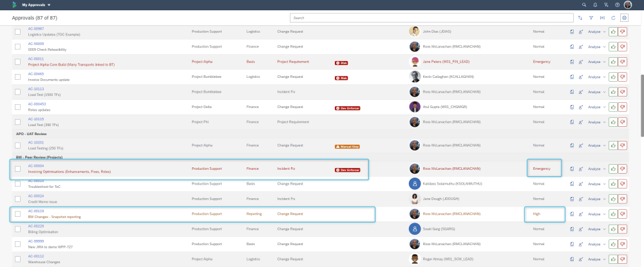The image size is (644, 267).
Task: Reject AC-00011 using thumbs-down button
Action: pos(623,62)
